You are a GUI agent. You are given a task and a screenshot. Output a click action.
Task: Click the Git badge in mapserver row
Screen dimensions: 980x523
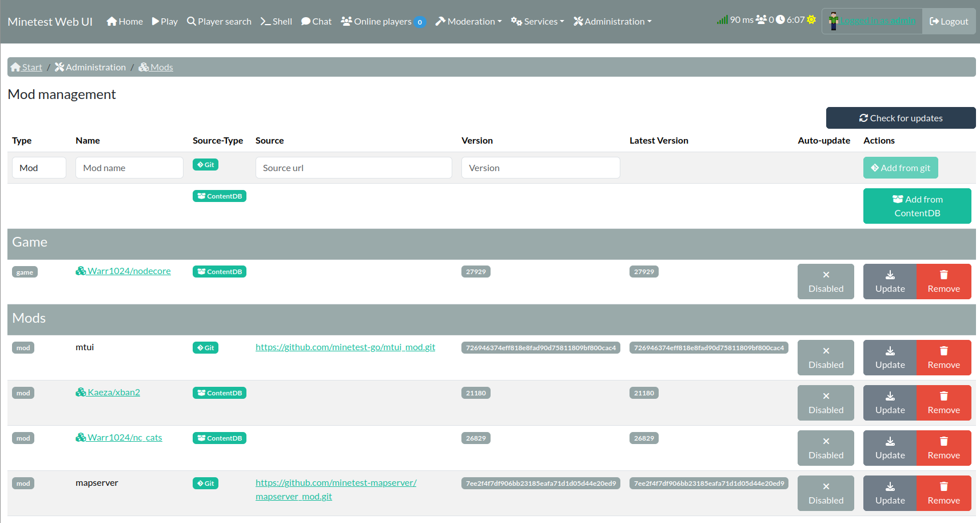tap(205, 484)
